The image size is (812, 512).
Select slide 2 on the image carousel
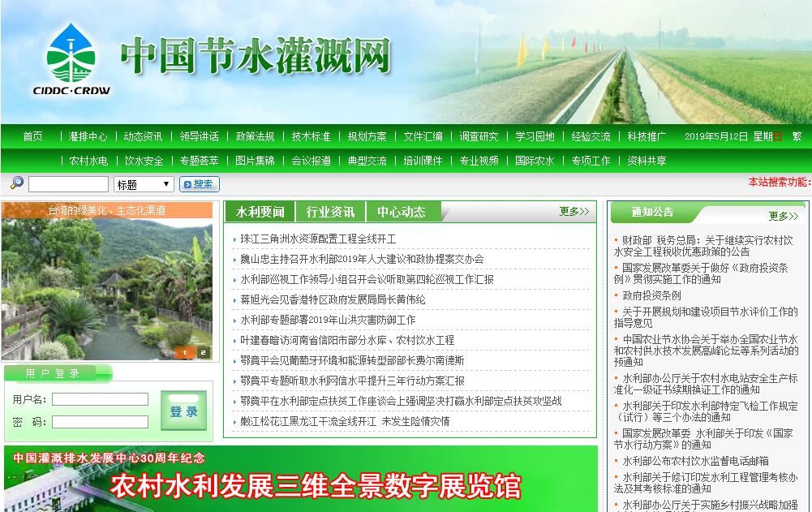203,352
